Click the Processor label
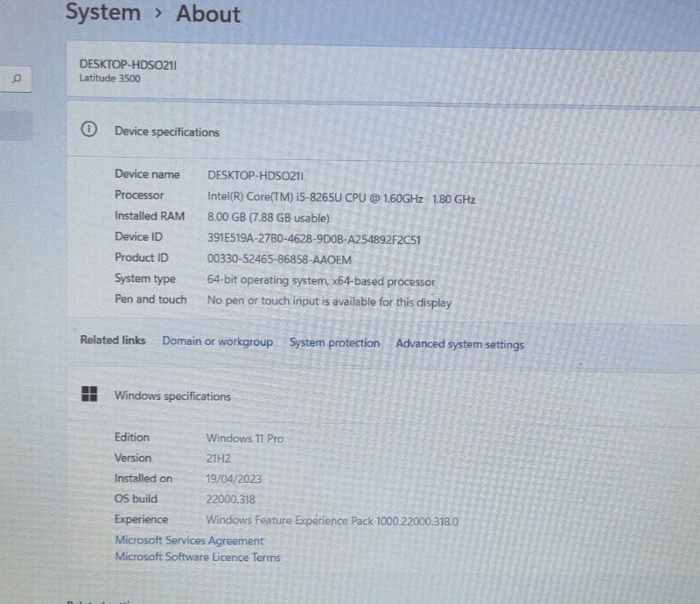Viewport: 700px width, 604px height. tap(139, 195)
